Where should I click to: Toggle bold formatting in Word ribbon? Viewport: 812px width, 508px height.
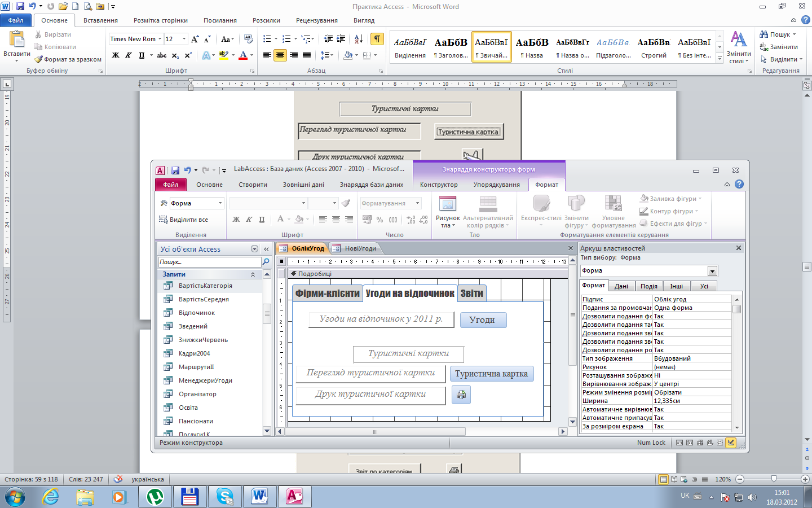pos(116,55)
